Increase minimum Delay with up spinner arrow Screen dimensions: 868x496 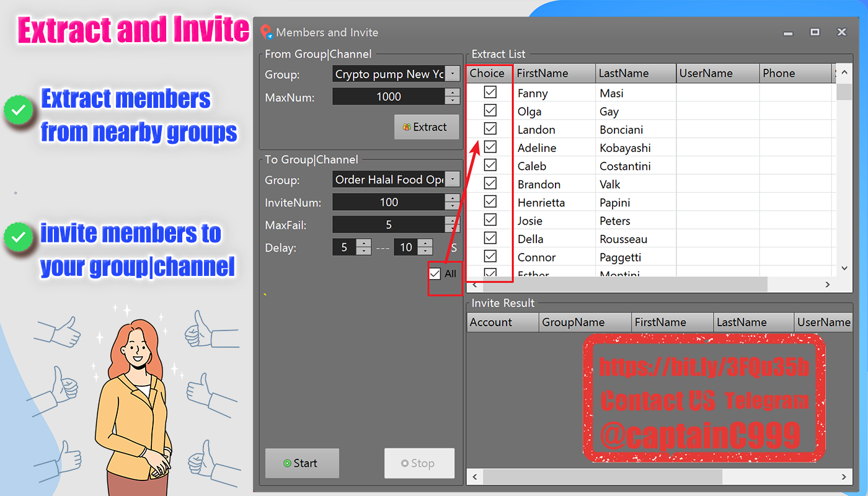364,244
